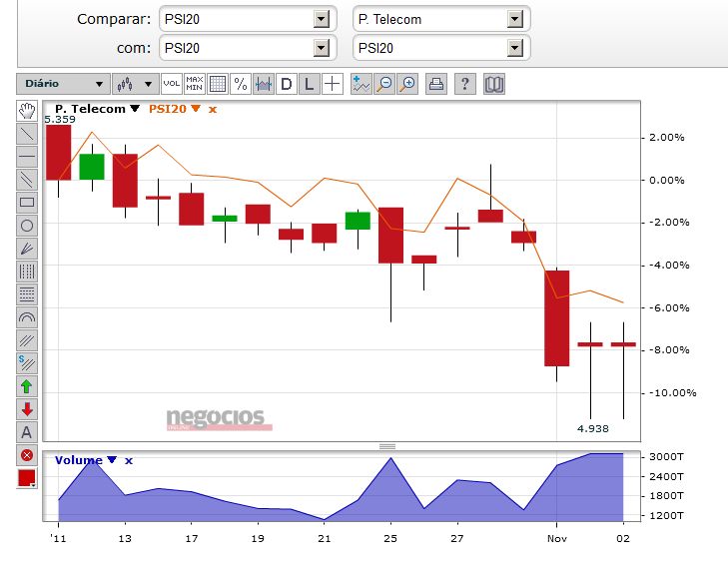Open the help question mark icon
This screenshot has width=728, height=564.
tap(464, 84)
